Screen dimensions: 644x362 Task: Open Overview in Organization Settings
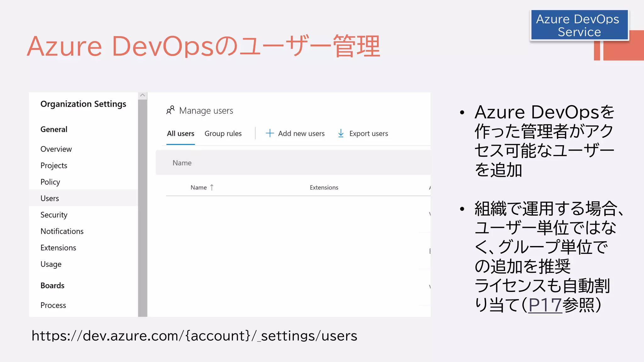click(56, 149)
